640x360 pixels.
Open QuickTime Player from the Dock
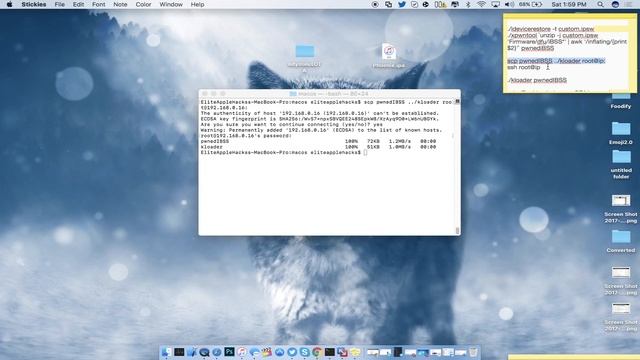coord(204,352)
